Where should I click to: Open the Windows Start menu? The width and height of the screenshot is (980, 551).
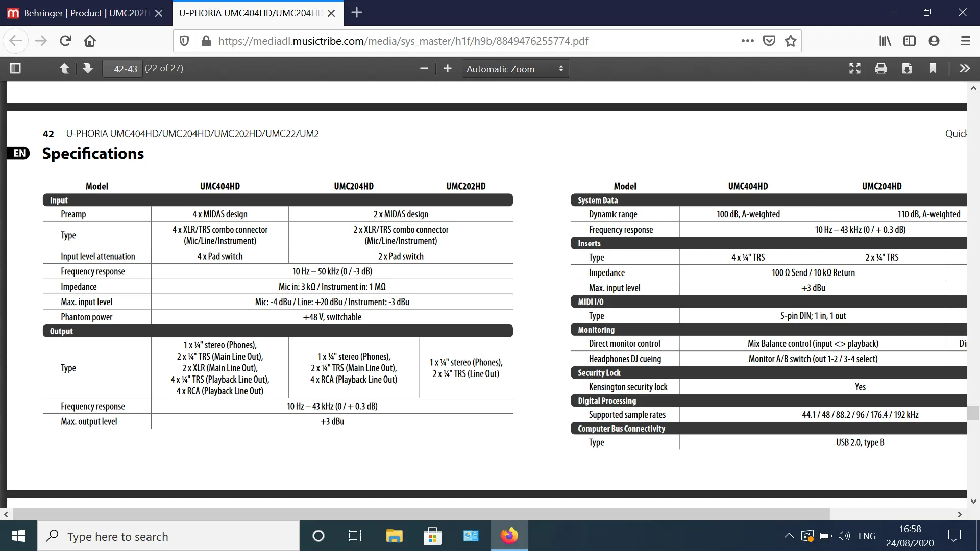click(18, 536)
